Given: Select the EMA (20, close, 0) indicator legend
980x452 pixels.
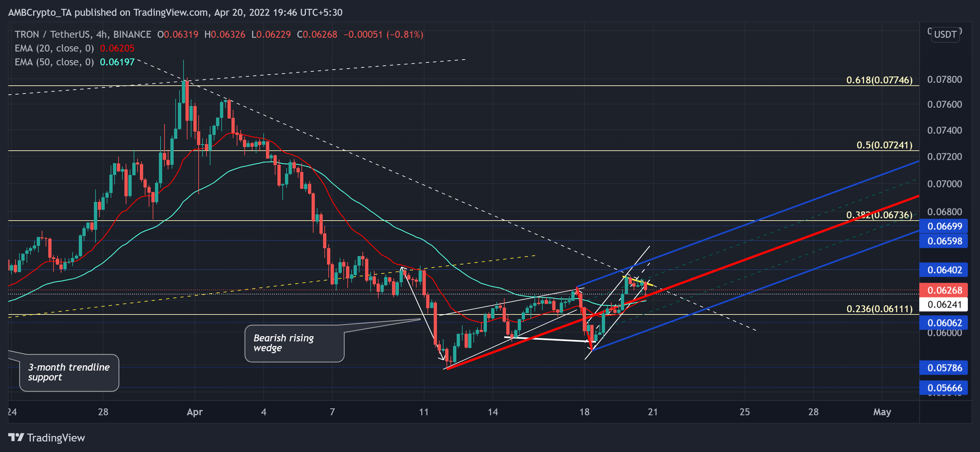Looking at the screenshot, I should point(54,48).
